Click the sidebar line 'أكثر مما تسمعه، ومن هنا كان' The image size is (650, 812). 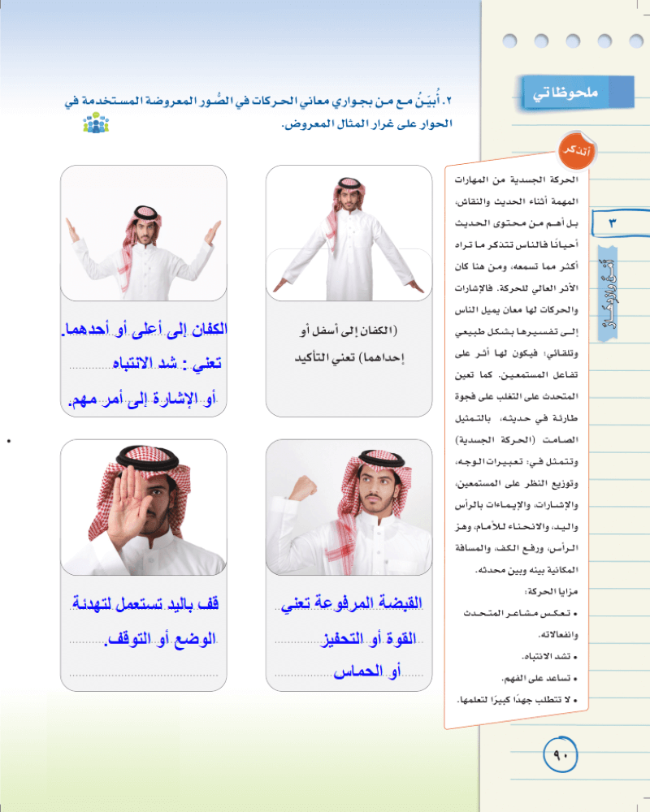click(x=516, y=266)
